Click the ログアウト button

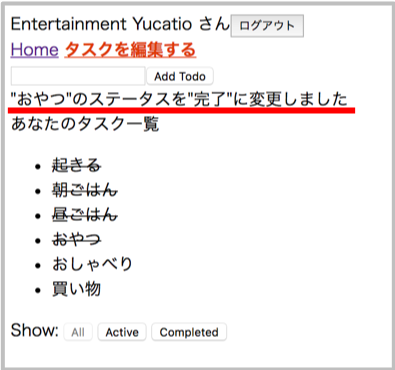(x=267, y=26)
